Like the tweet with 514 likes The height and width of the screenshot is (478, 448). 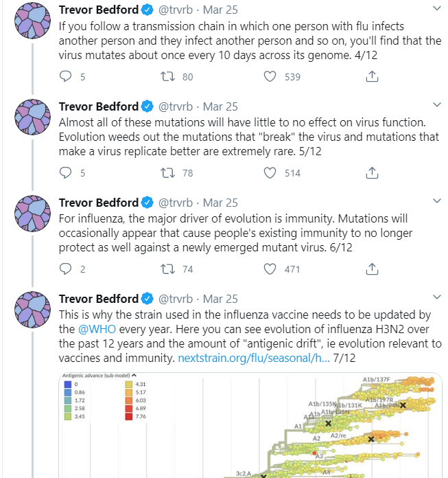click(x=270, y=173)
